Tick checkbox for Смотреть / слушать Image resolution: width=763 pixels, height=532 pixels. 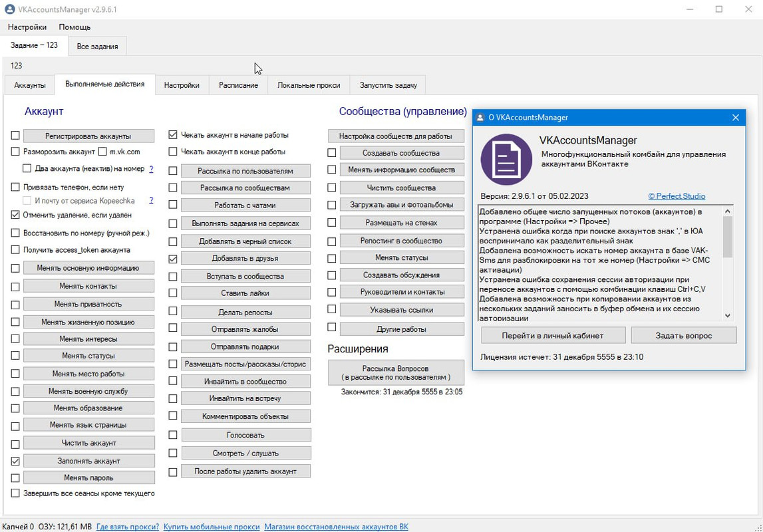click(x=173, y=453)
